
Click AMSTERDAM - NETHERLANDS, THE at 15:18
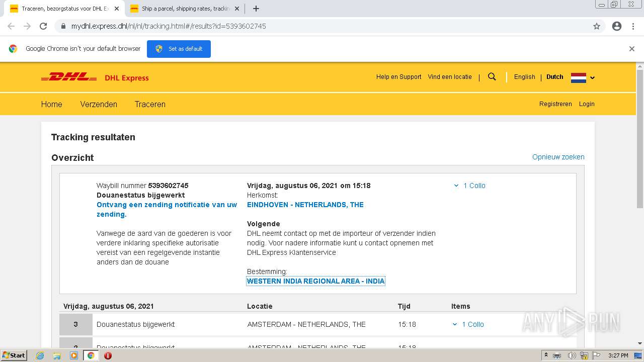(306, 324)
